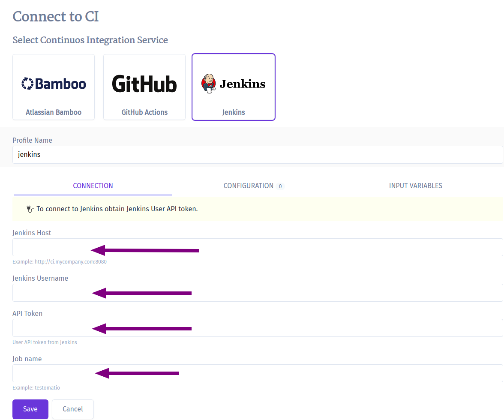Switch to the CONNECTION tab
The width and height of the screenshot is (504, 420).
click(93, 186)
